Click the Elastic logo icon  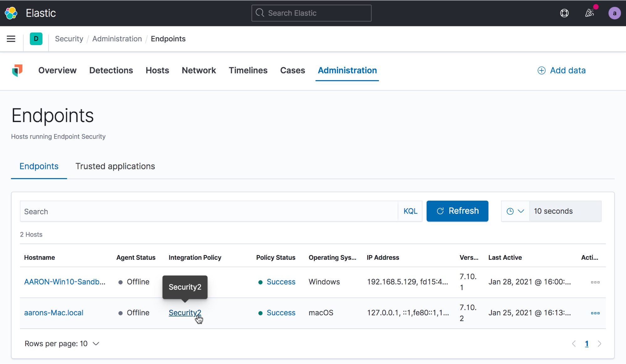(x=12, y=13)
